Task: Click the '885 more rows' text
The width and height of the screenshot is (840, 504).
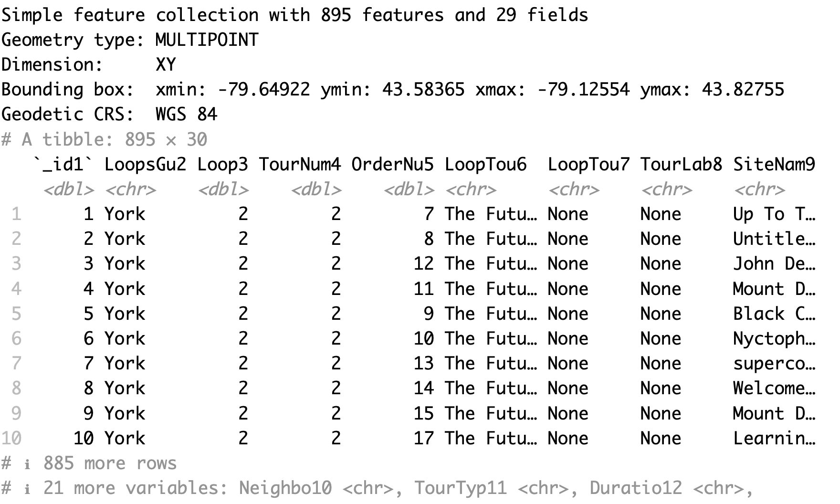Action: (x=110, y=463)
